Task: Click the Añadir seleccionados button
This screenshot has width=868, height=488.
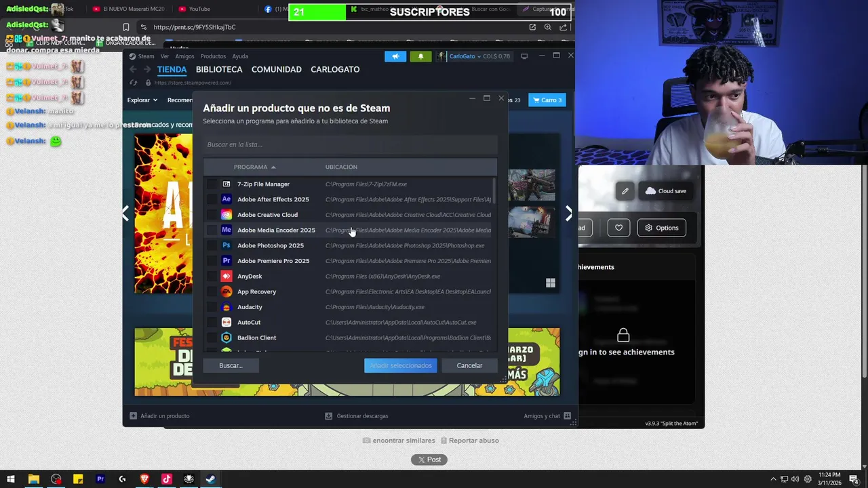Action: (x=401, y=365)
